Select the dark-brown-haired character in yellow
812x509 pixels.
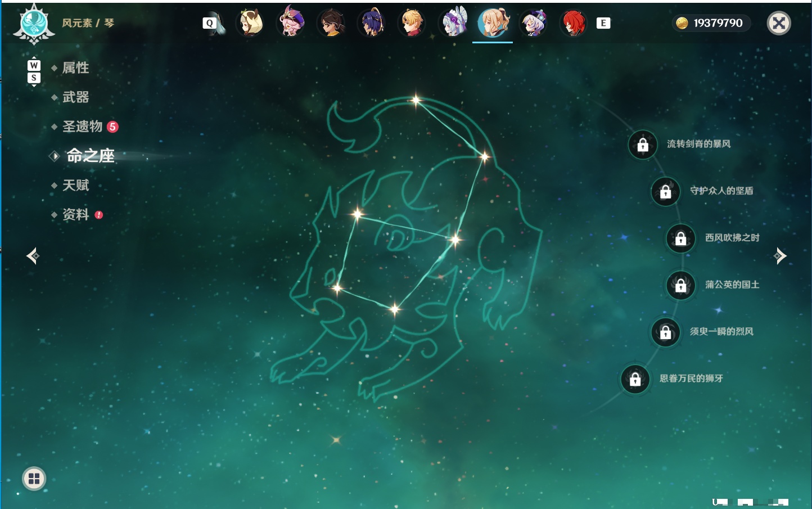pyautogui.click(x=332, y=23)
